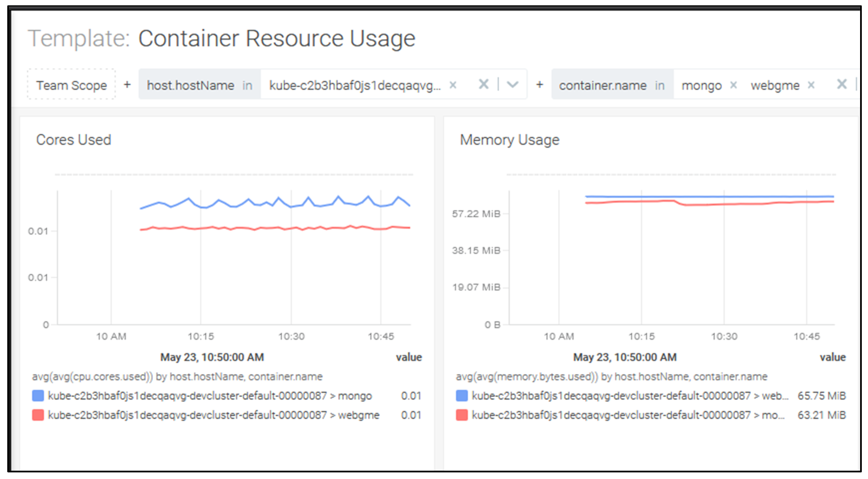The image size is (868, 479).
Task: Toggle mongo series blue swatch in Cores Used
Action: [38, 396]
